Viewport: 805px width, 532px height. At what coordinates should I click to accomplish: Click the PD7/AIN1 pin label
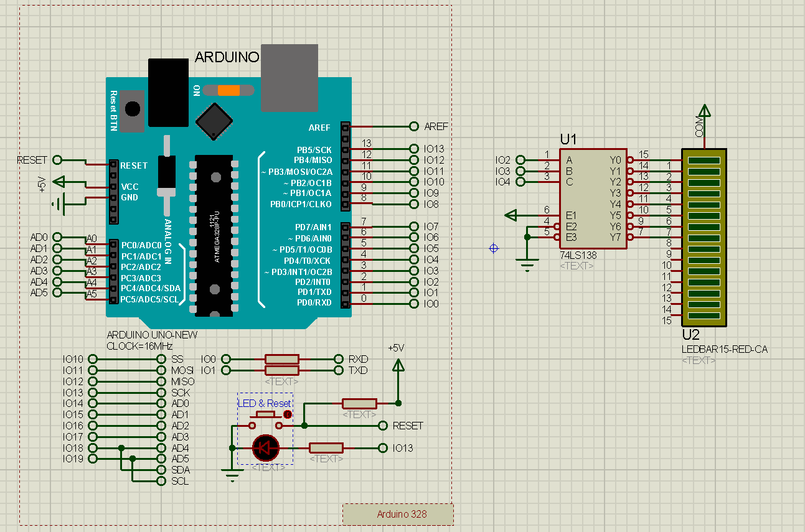coord(314,227)
